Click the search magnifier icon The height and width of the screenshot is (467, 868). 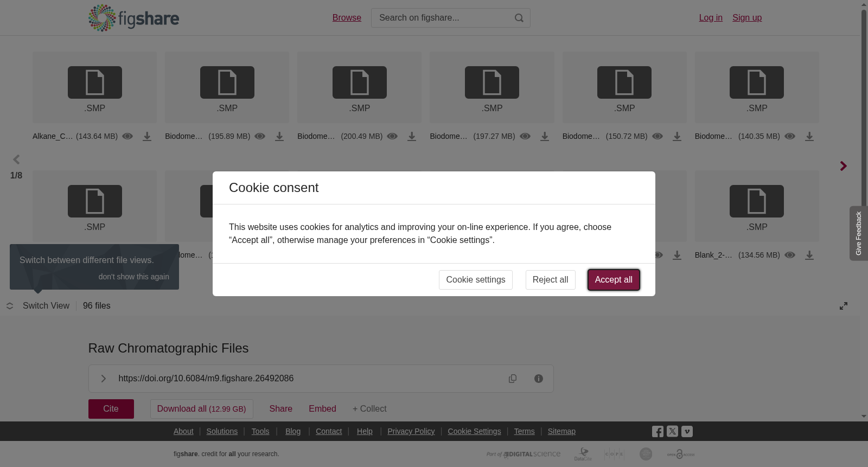[519, 18]
